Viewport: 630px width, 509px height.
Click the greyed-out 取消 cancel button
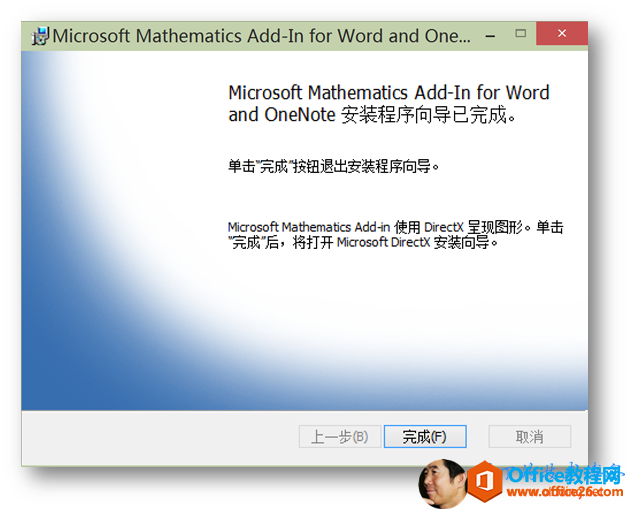click(x=530, y=436)
